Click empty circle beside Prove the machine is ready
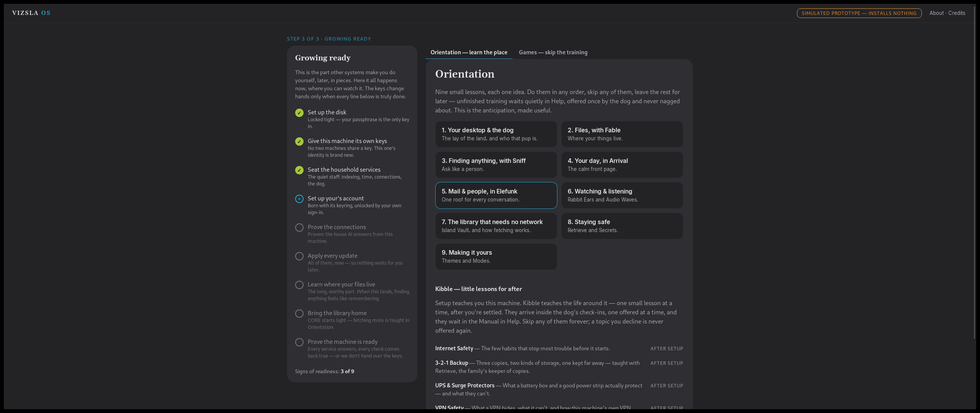The width and height of the screenshot is (980, 413). pyautogui.click(x=299, y=342)
